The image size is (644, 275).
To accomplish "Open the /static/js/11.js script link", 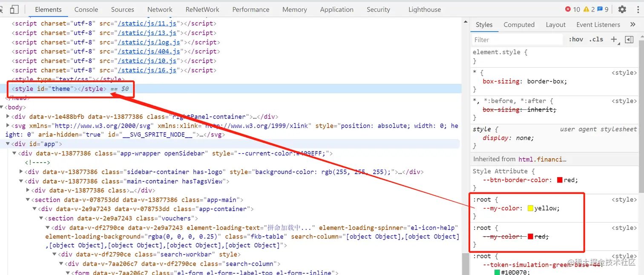I will coord(147,23).
